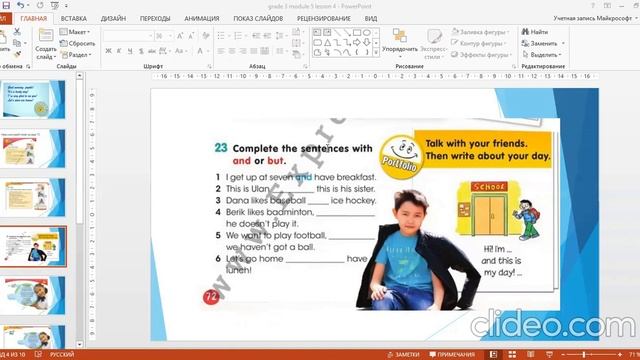Switch to Reading view
The width and height of the screenshot is (640, 360).
(531, 354)
